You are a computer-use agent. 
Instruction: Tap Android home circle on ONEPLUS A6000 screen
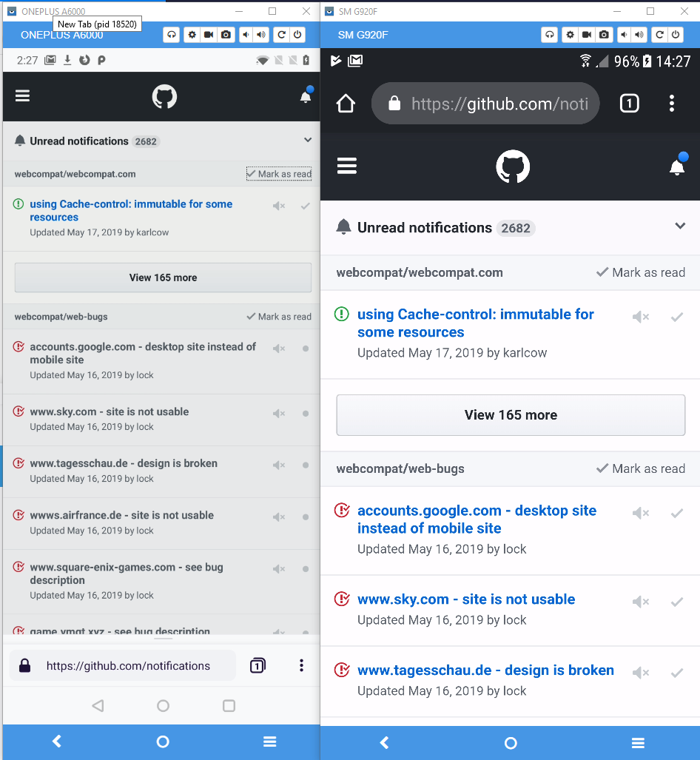tap(164, 706)
